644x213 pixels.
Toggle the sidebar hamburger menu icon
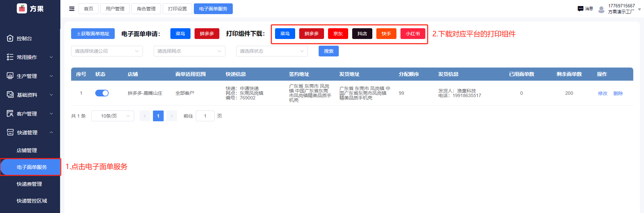[72, 9]
